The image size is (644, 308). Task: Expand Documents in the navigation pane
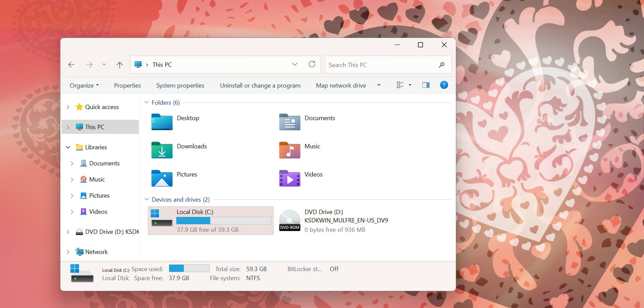click(x=72, y=163)
